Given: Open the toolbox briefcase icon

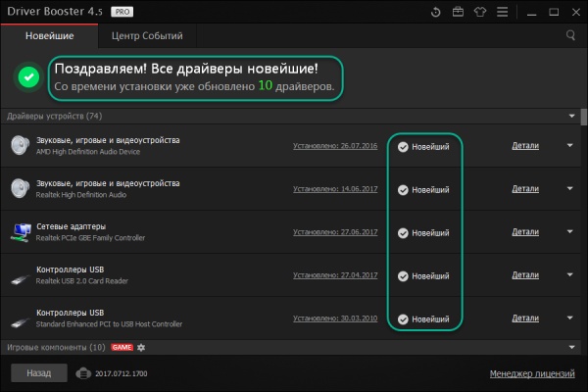Looking at the screenshot, I should point(458,12).
